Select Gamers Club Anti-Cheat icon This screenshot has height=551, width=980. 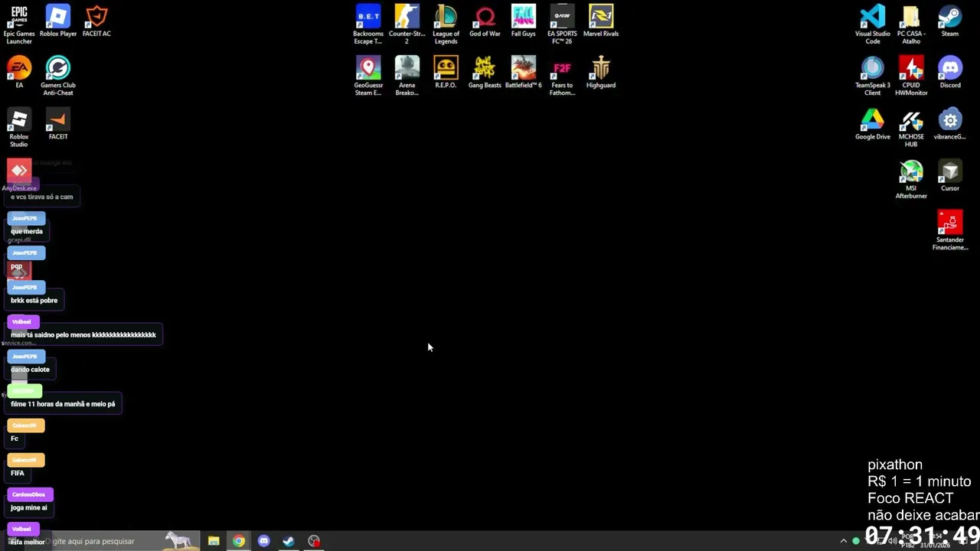[58, 76]
